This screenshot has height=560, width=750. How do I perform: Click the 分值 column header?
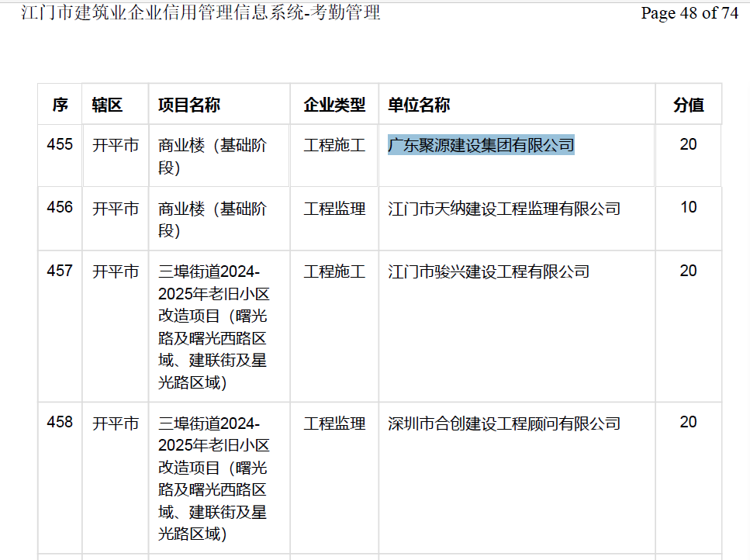pos(688,105)
